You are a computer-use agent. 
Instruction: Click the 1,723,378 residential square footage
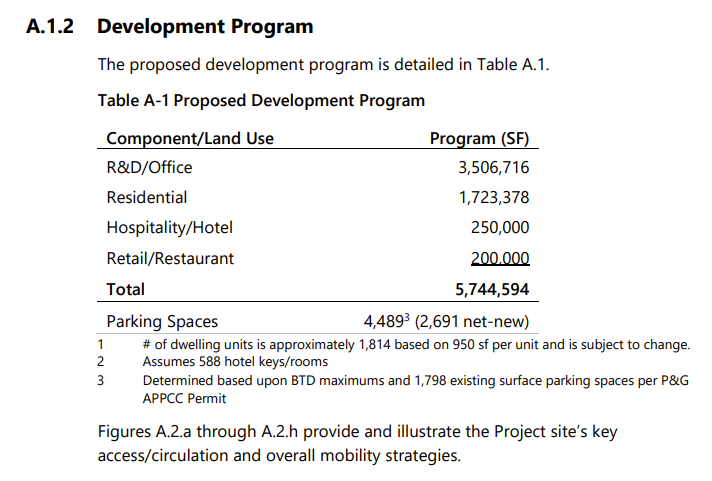pyautogui.click(x=493, y=197)
